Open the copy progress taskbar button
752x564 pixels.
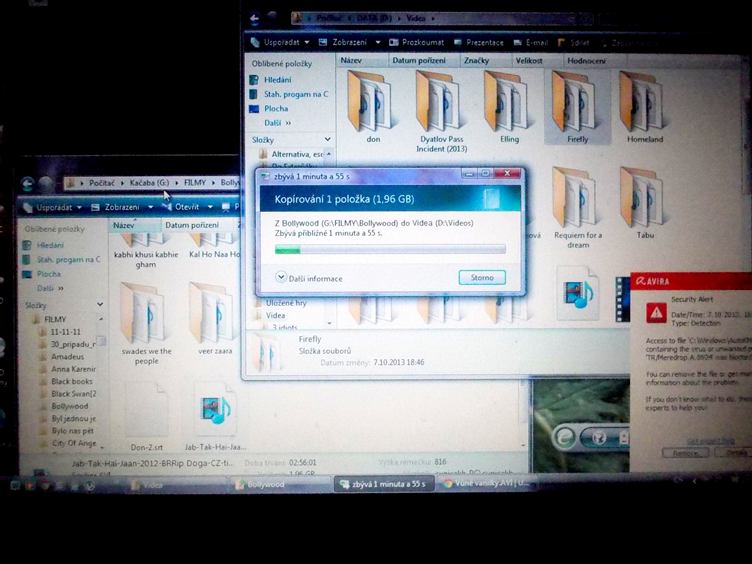[x=384, y=484]
